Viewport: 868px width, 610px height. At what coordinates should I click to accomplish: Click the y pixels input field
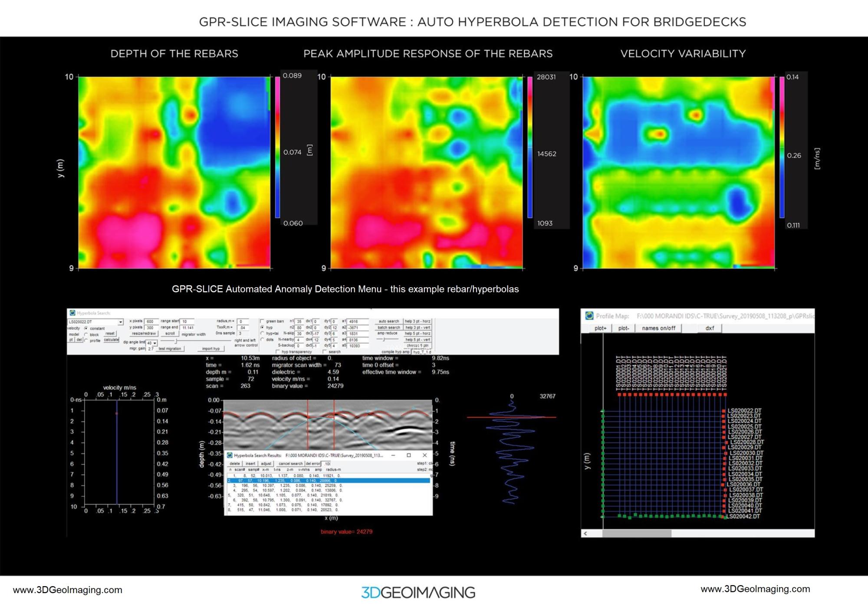(151, 328)
